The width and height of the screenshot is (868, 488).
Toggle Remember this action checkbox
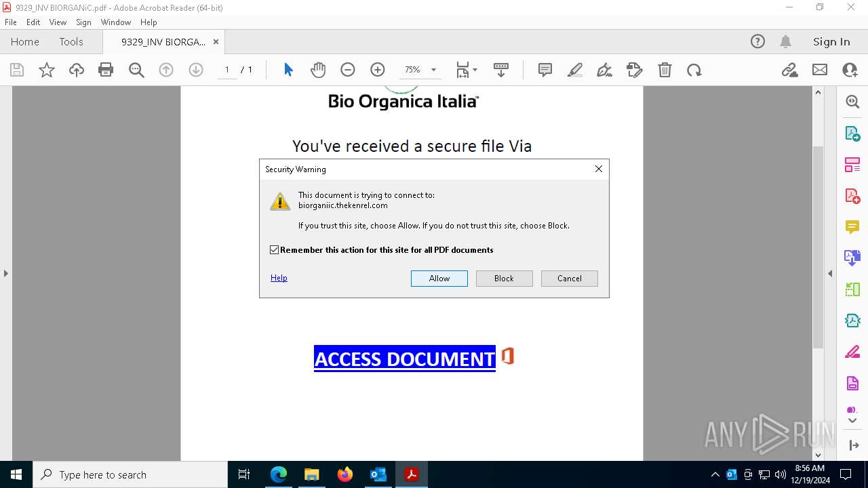[x=275, y=250]
